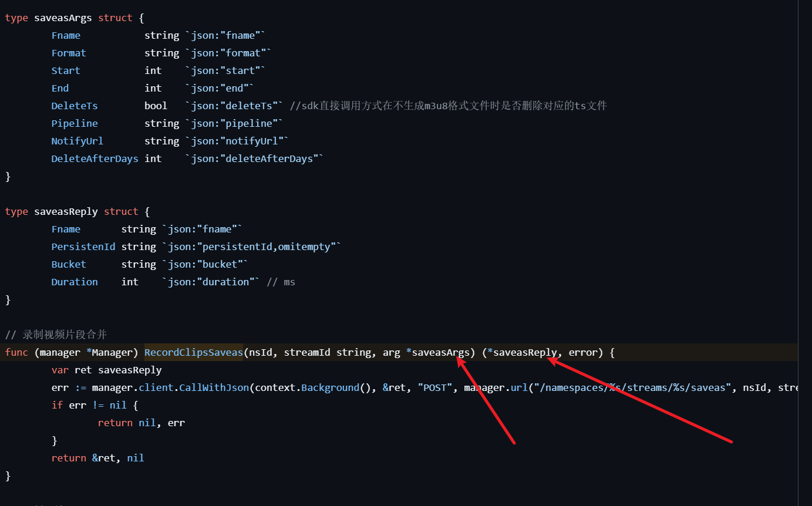Click the DeleteAfterDays field name
This screenshot has height=506, width=812.
tap(95, 158)
